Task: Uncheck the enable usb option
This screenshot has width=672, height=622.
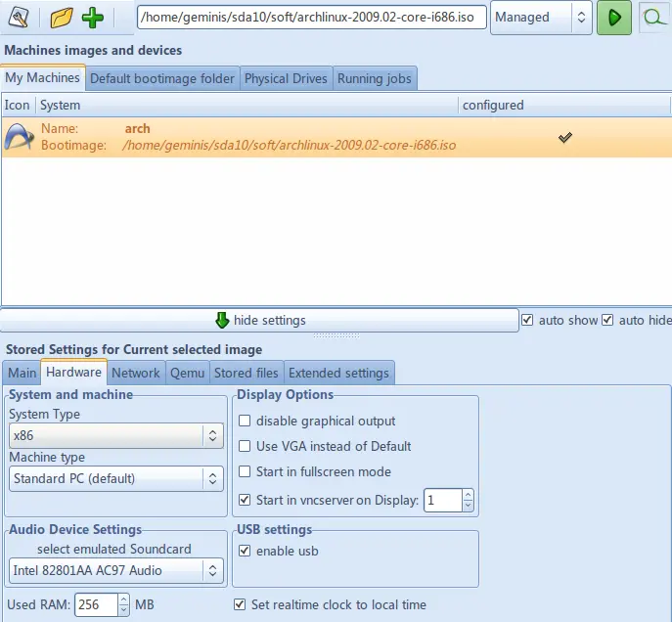Action: click(245, 552)
